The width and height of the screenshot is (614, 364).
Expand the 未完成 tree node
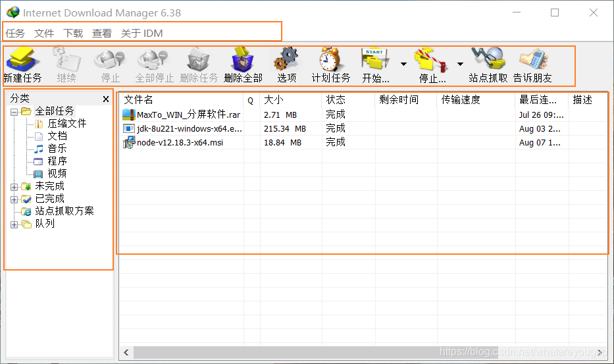coord(14,187)
